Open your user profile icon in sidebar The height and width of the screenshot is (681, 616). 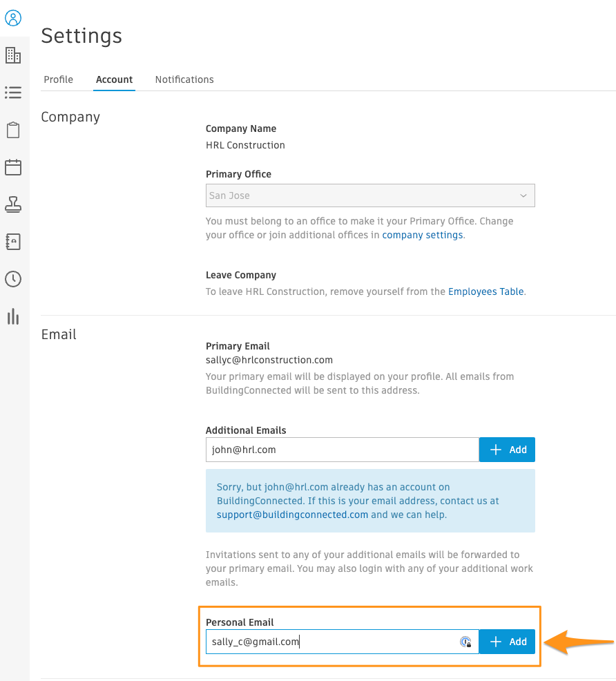point(13,18)
